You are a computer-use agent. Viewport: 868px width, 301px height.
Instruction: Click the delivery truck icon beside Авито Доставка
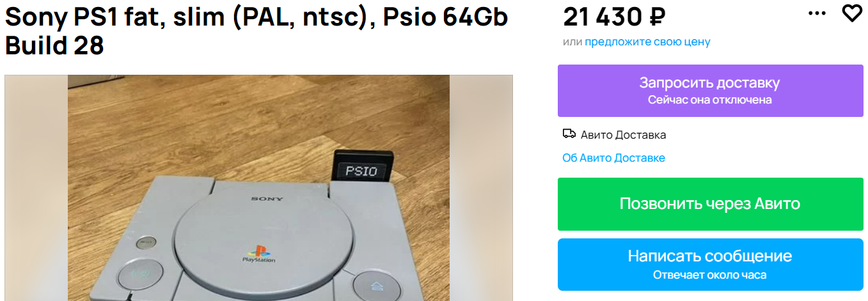pyautogui.click(x=569, y=134)
